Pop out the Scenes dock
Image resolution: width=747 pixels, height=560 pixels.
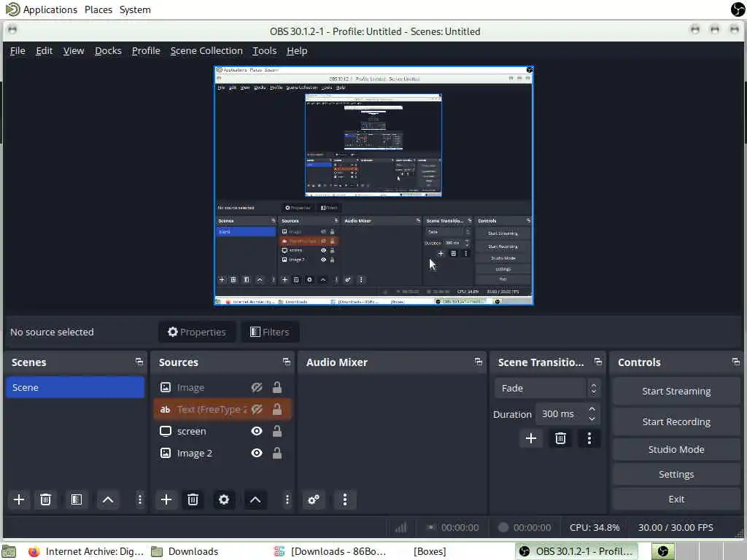pos(139,362)
